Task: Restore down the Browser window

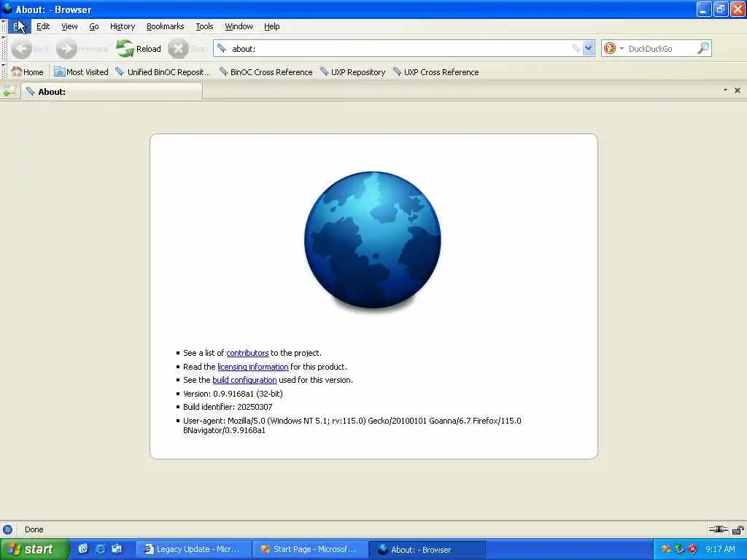Action: [x=721, y=9]
